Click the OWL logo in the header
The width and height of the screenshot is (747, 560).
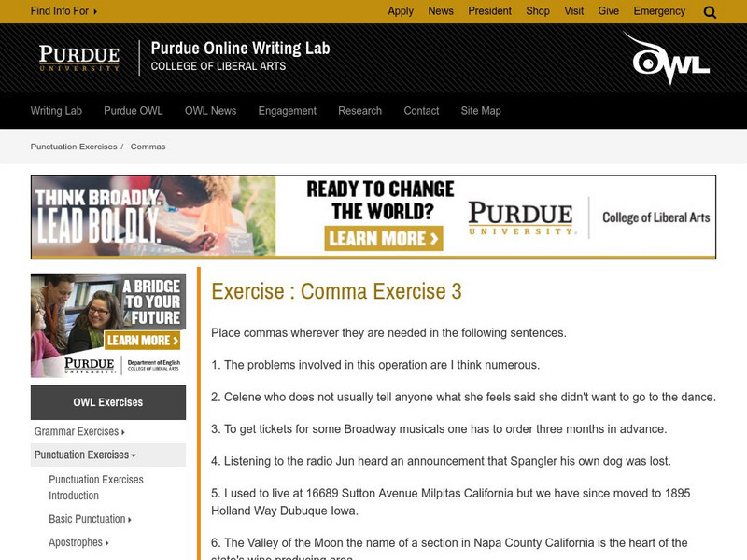click(671, 58)
